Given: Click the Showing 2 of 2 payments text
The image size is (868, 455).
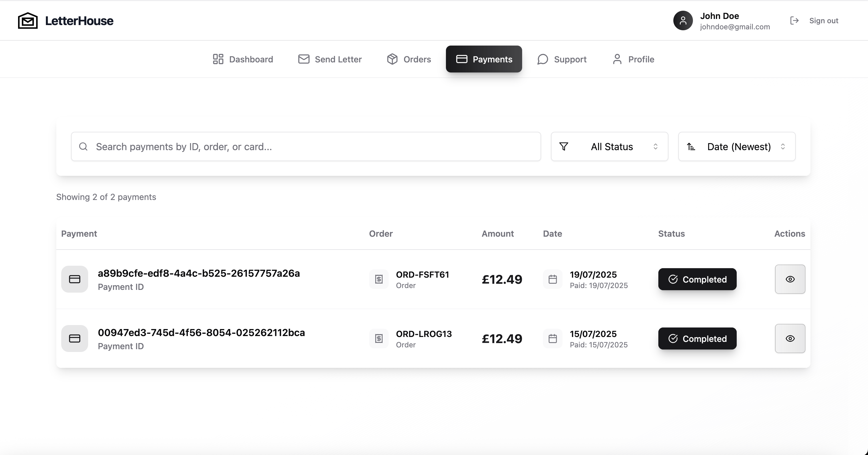Looking at the screenshot, I should (106, 197).
